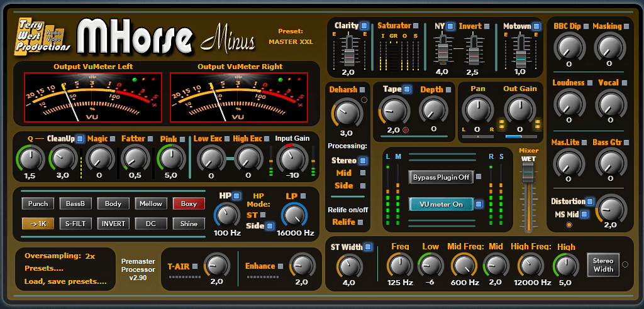
Task: Click the Mas.Lite knob
Action: click(x=569, y=162)
